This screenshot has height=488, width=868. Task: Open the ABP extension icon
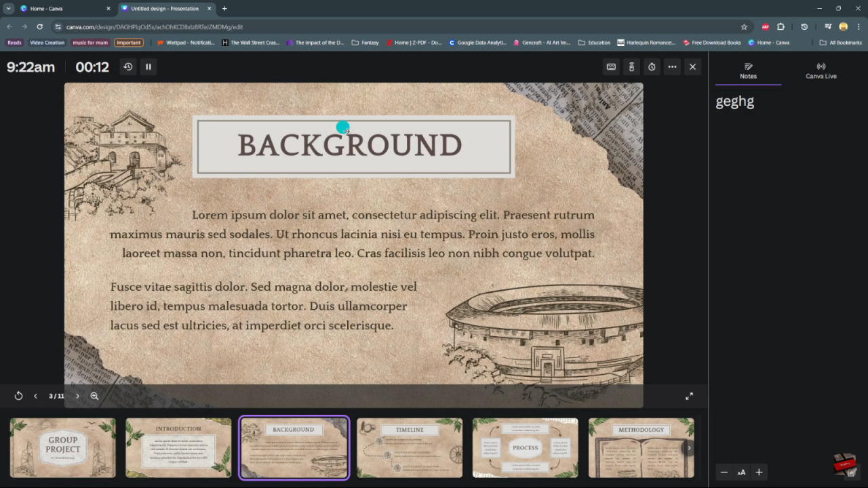(x=765, y=26)
